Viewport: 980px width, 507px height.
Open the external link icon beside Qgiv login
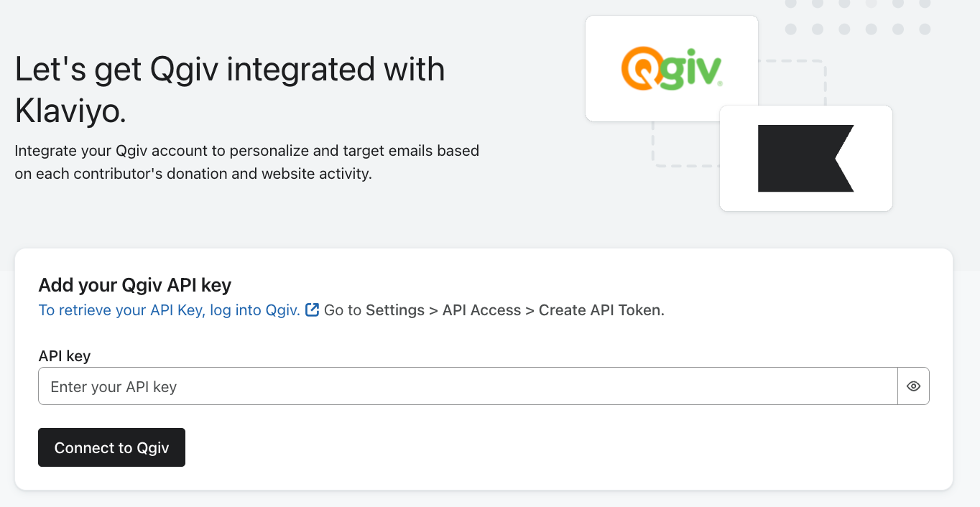coord(312,310)
